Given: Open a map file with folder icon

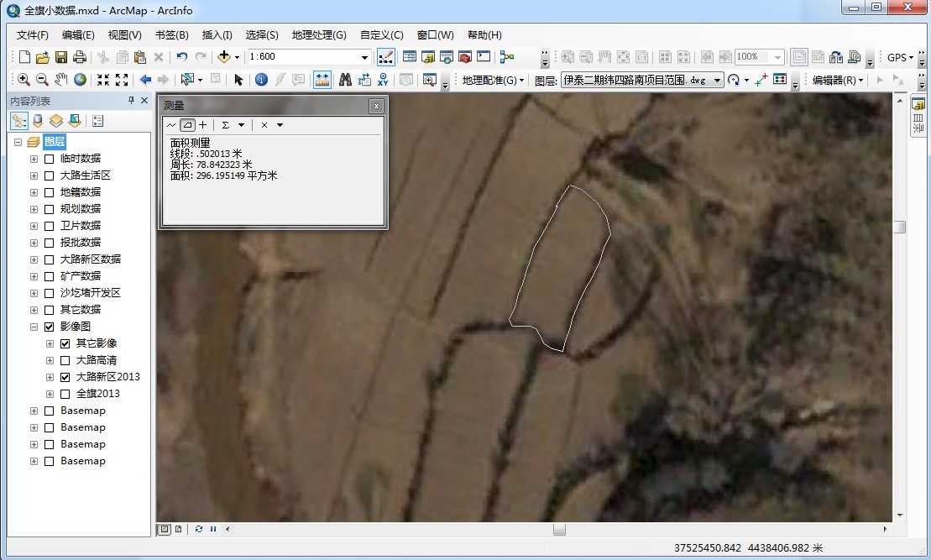Looking at the screenshot, I should [x=42, y=57].
